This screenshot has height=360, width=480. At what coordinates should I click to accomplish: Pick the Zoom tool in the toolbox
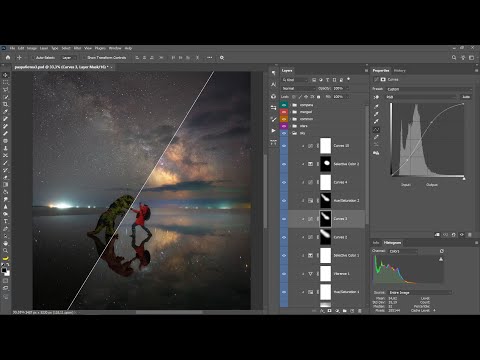[x=5, y=250]
